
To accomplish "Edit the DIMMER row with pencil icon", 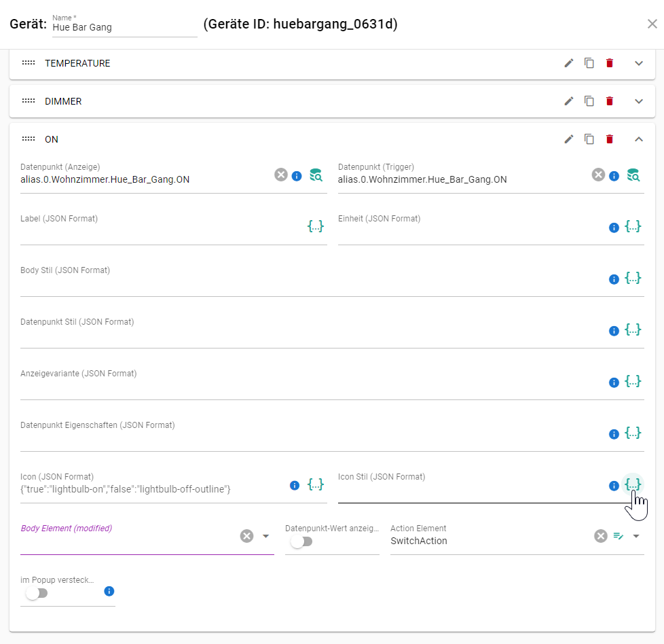I will (x=569, y=101).
